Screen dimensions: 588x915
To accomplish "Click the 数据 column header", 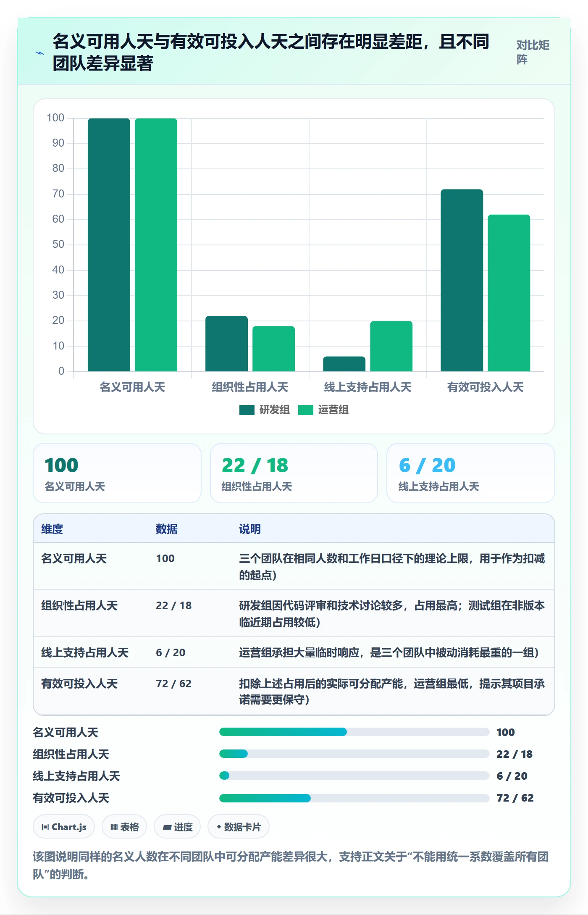I will [x=167, y=529].
